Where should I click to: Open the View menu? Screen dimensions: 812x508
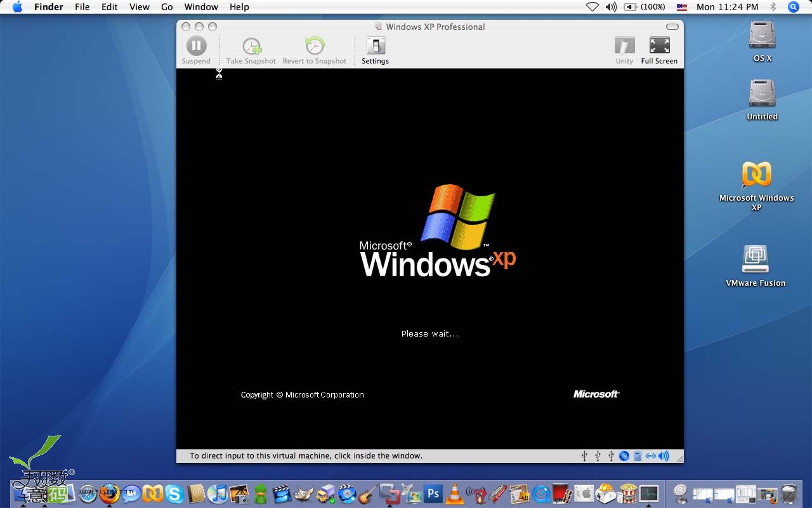point(140,7)
